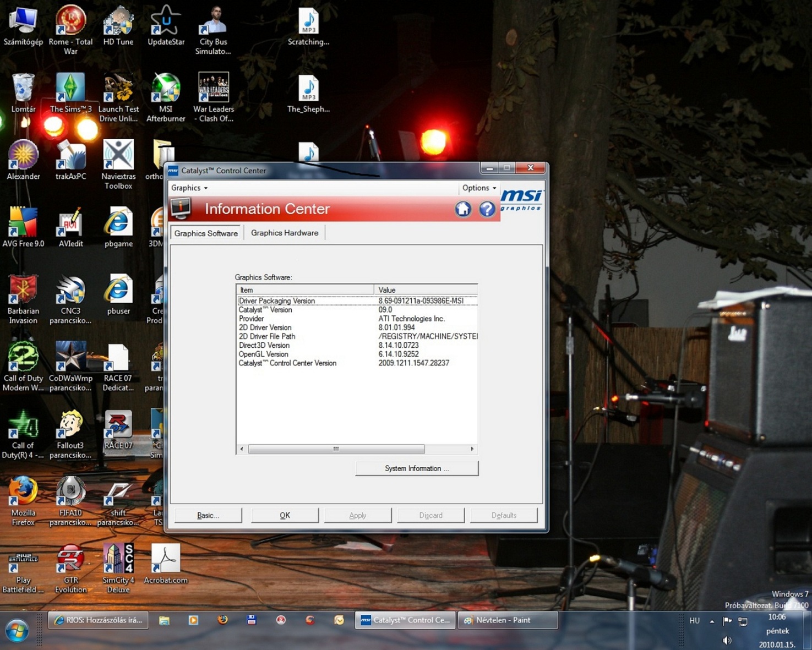
Task: Click the Home icon in Information Center
Action: [x=462, y=209]
